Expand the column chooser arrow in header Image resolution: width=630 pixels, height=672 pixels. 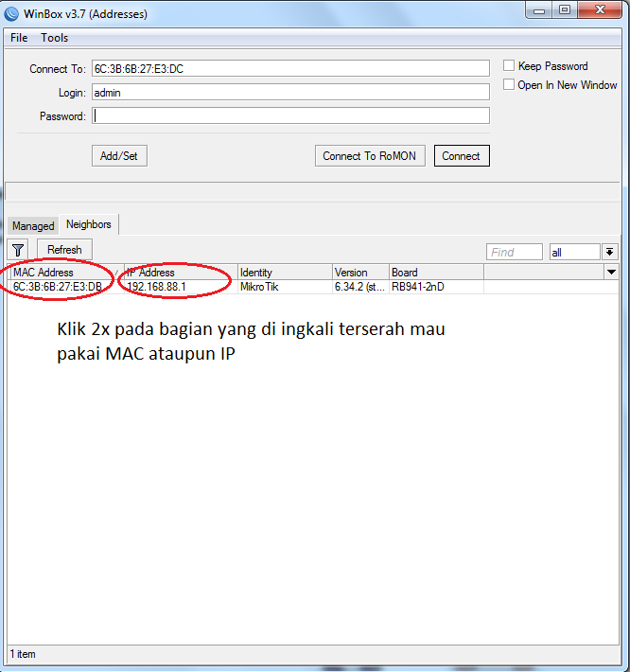coord(611,273)
